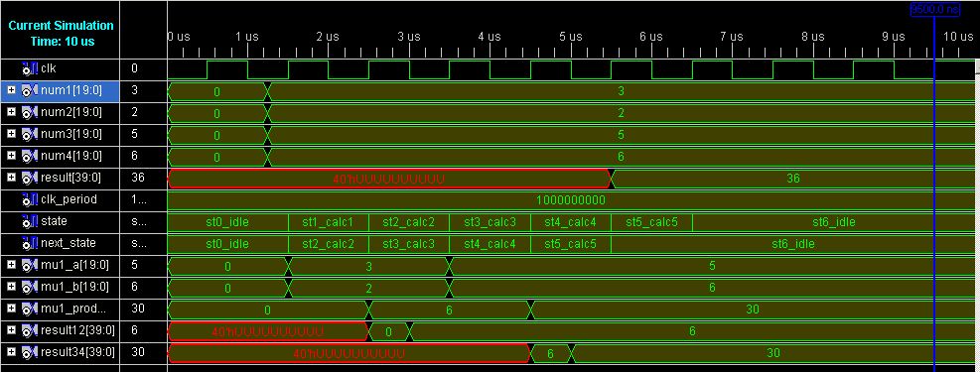The width and height of the screenshot is (980, 372).
Task: Click the 1 us mark on the time ruler
Action: (247, 37)
